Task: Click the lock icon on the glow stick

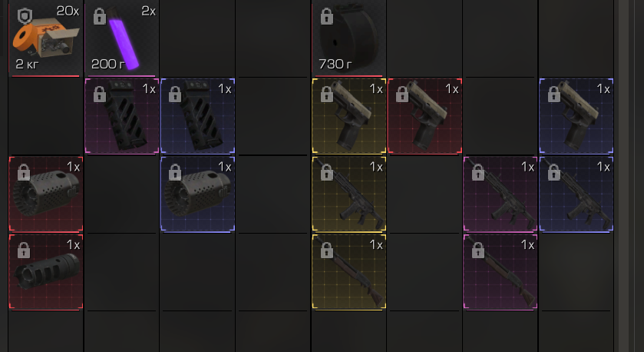Action: [100, 16]
